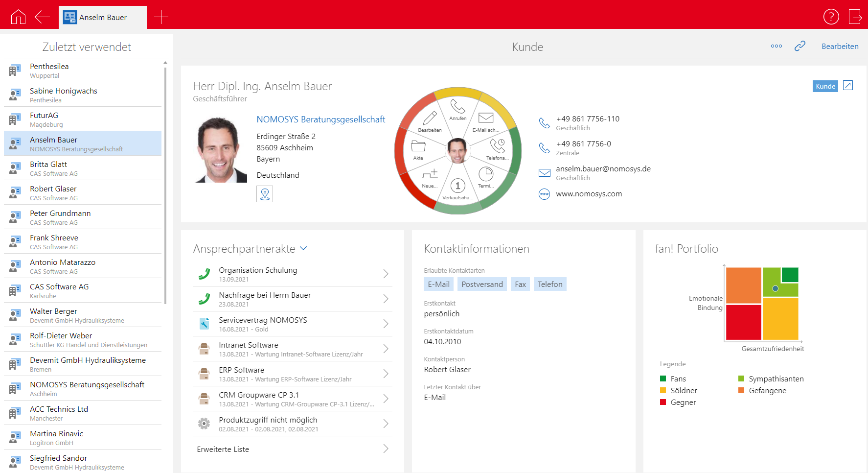
Task: Open Verkaufschance segment in radial wheel
Action: 457,189
